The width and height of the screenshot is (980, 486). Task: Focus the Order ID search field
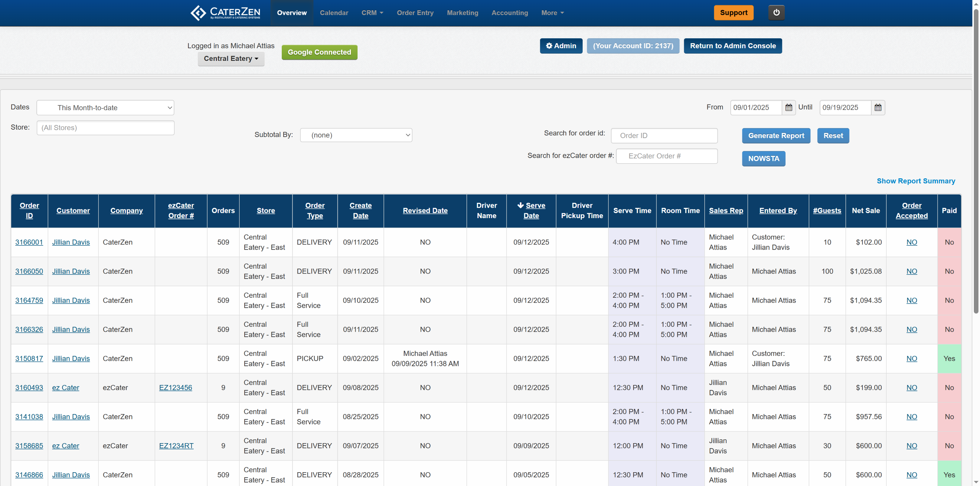[x=664, y=136]
